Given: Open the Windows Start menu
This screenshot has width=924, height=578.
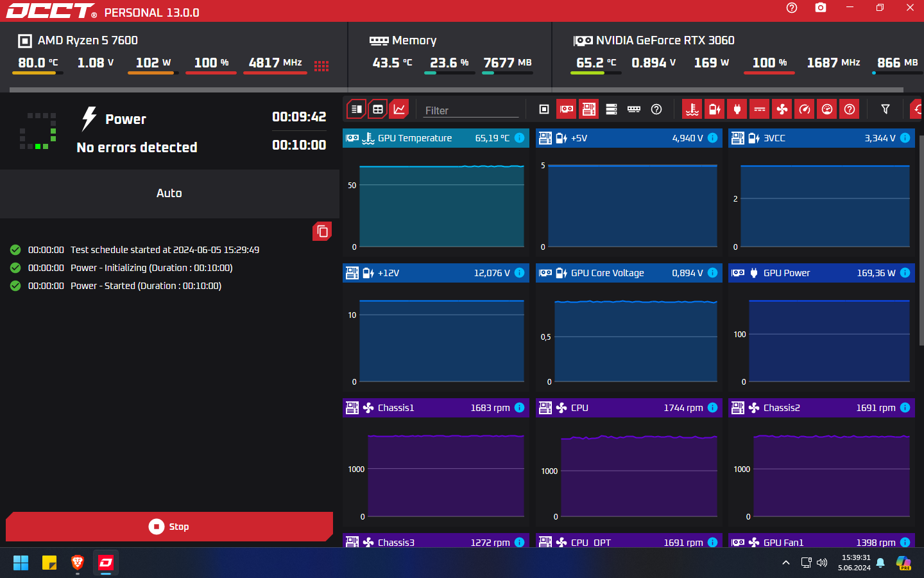Looking at the screenshot, I should coord(21,563).
